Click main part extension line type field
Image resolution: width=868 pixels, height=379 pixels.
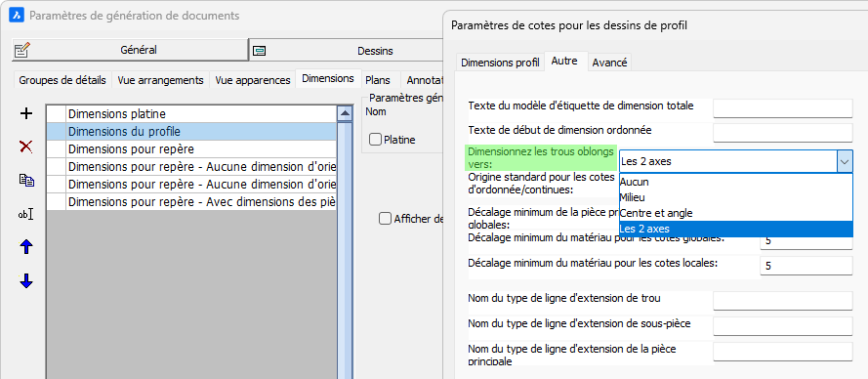(783, 352)
